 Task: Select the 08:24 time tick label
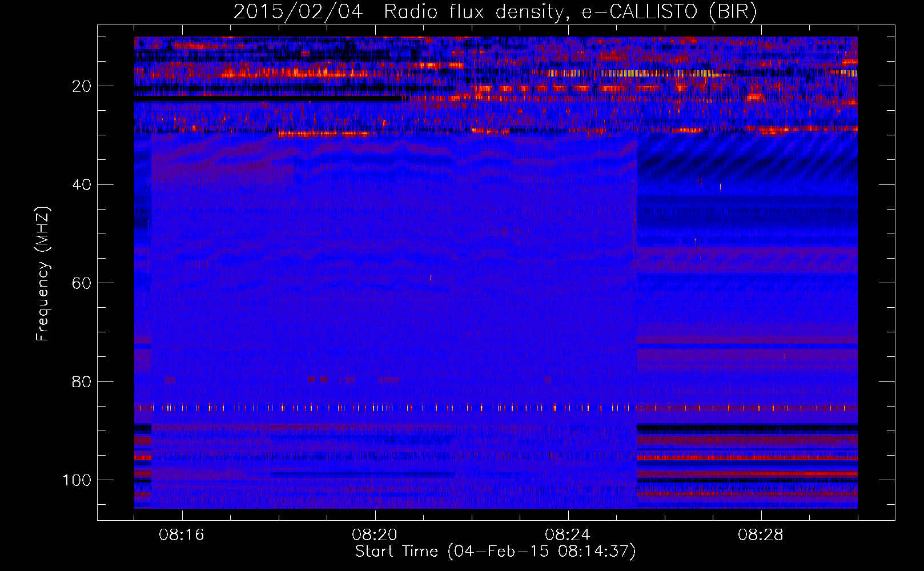tap(568, 535)
